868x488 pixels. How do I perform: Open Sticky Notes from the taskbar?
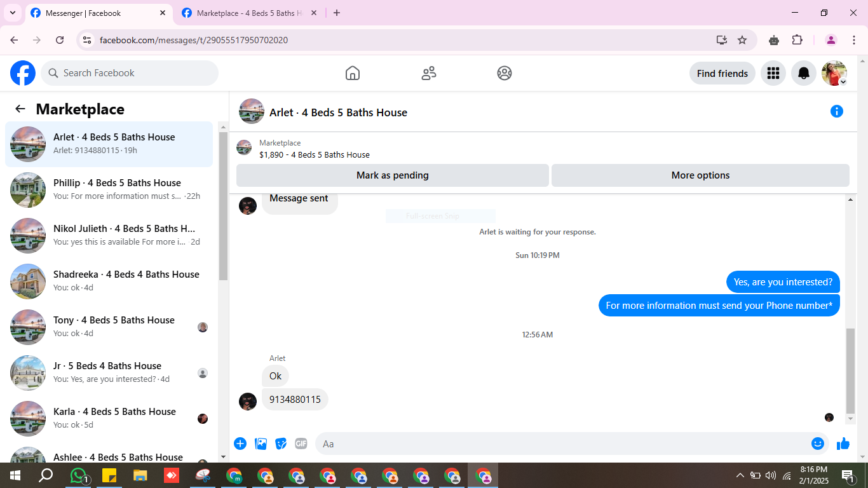109,475
